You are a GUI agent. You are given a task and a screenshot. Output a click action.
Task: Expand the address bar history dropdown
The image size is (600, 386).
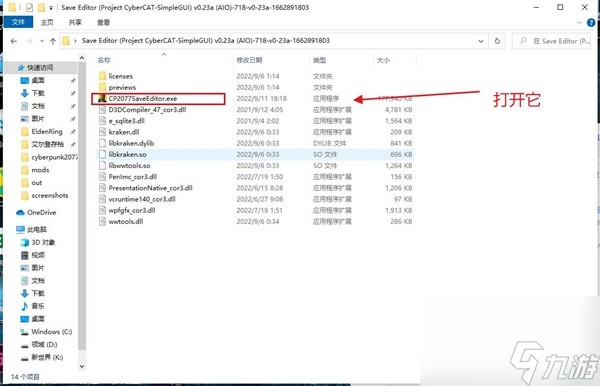tap(481, 41)
